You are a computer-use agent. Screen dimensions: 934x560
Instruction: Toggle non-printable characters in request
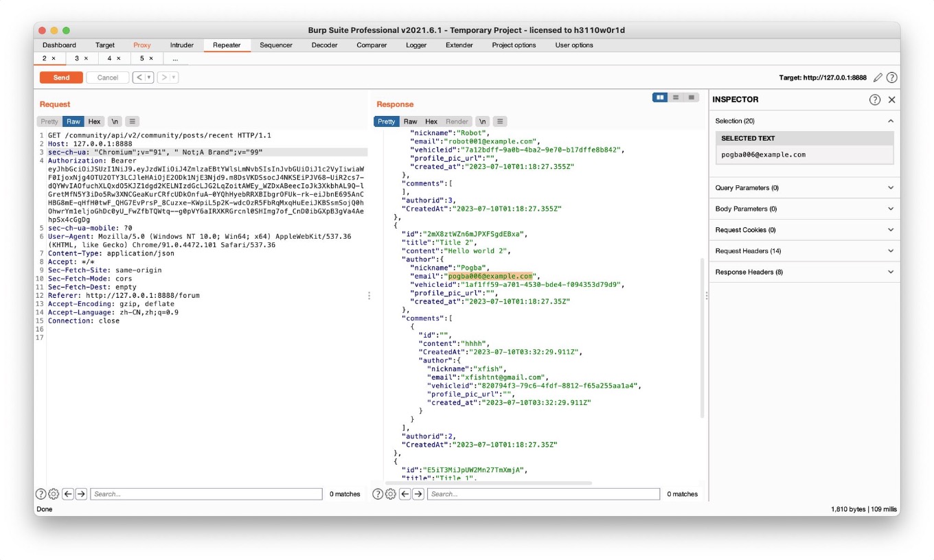point(115,121)
